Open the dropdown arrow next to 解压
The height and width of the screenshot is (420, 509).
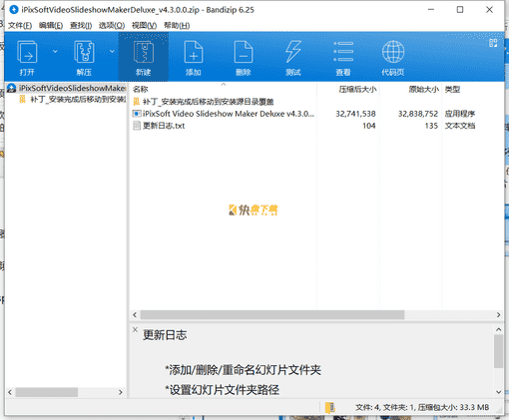[x=112, y=51]
